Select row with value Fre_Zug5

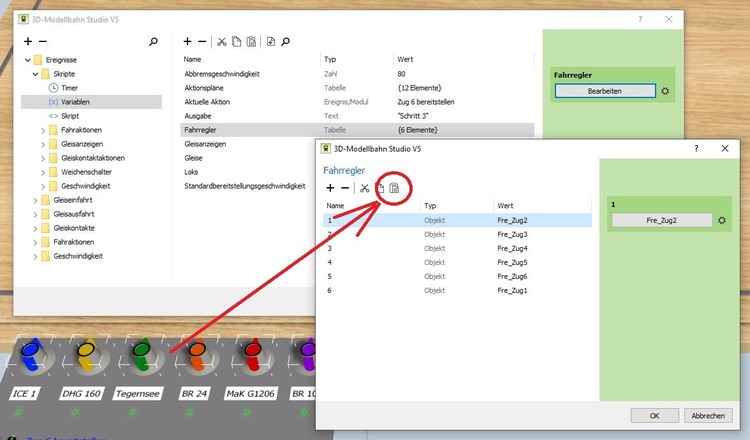(457, 262)
